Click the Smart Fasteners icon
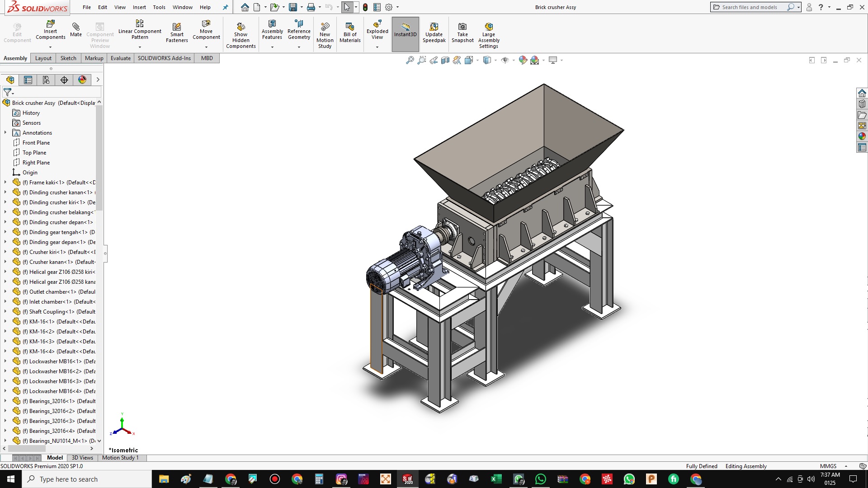The width and height of the screenshot is (868, 488). (x=177, y=27)
